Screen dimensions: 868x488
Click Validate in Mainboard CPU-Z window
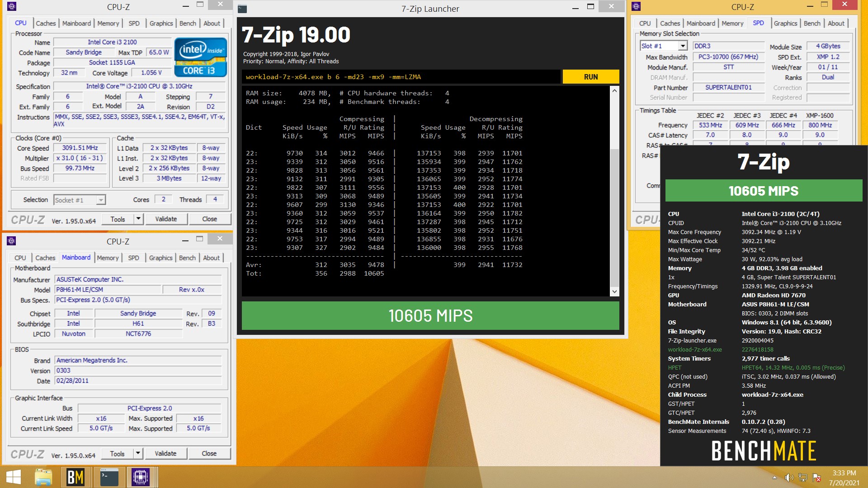[x=165, y=453]
